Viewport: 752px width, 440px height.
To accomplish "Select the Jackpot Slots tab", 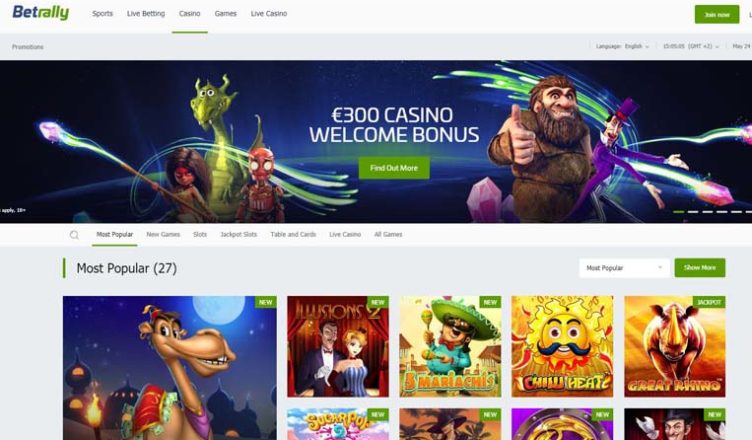I will pos(238,235).
